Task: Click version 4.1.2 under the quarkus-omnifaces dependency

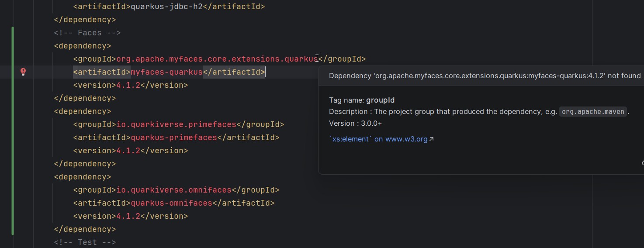Action: [128, 216]
